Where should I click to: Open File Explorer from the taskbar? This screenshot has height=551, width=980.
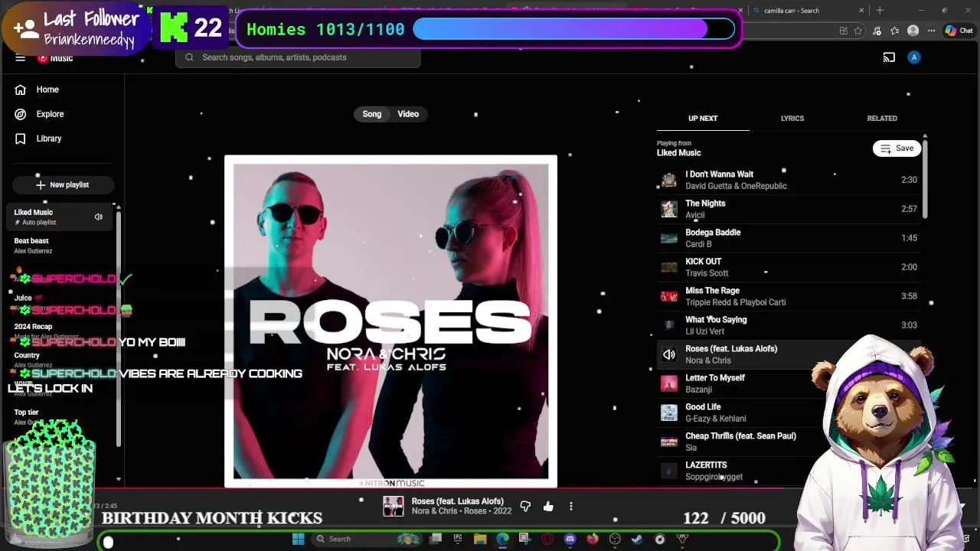point(480,539)
